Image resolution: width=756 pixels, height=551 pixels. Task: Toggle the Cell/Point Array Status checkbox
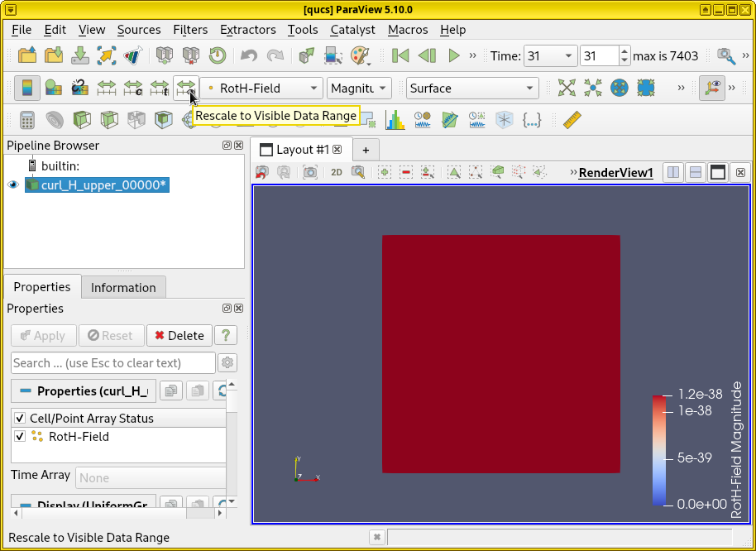point(20,419)
